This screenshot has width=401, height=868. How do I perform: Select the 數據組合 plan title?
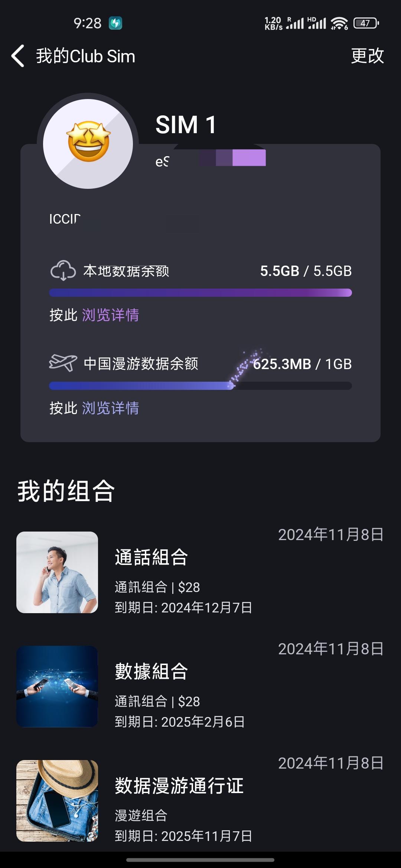point(151,671)
